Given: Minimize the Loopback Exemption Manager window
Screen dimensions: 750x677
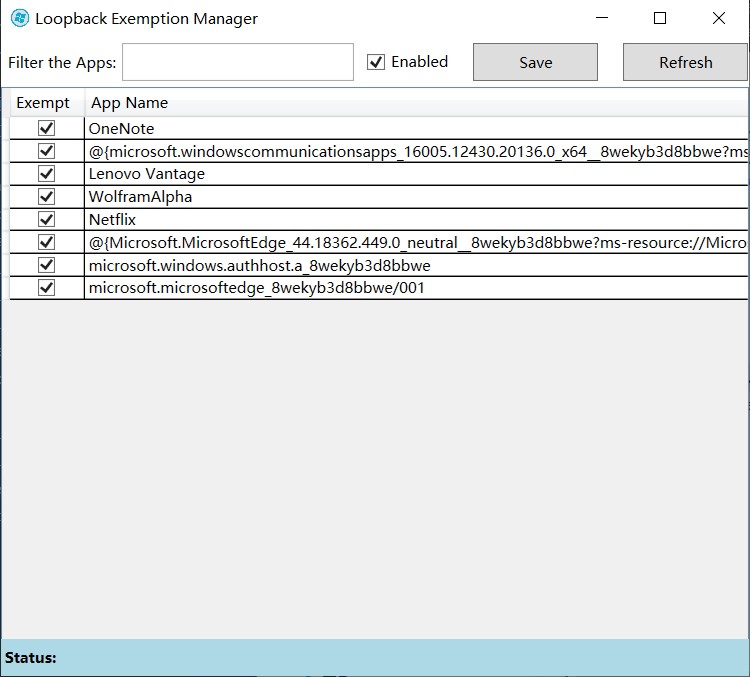Looking at the screenshot, I should pos(602,18).
